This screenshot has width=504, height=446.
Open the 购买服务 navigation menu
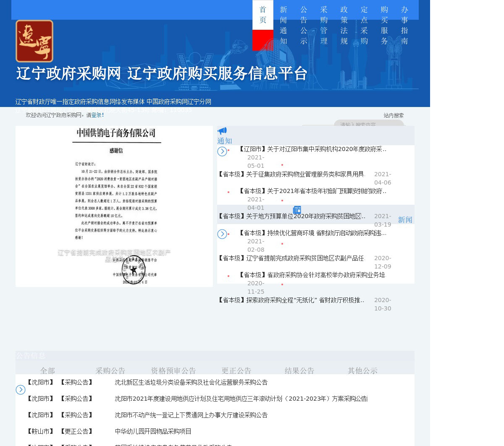[x=384, y=25]
